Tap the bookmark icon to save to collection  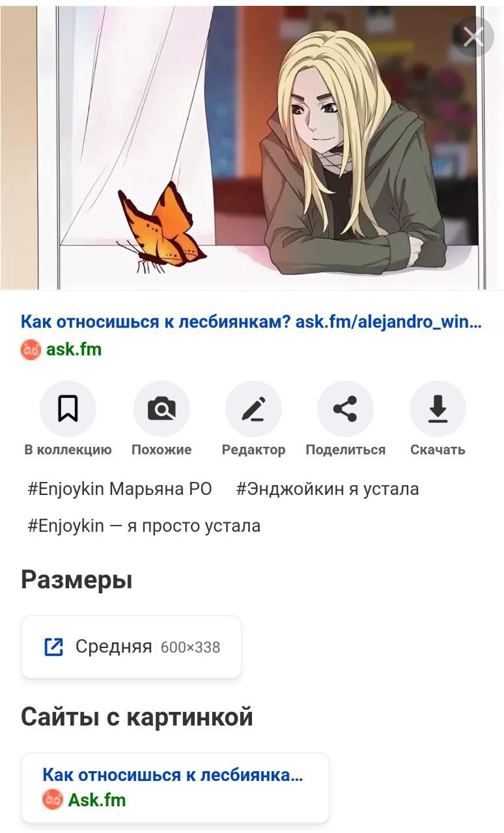pos(68,409)
